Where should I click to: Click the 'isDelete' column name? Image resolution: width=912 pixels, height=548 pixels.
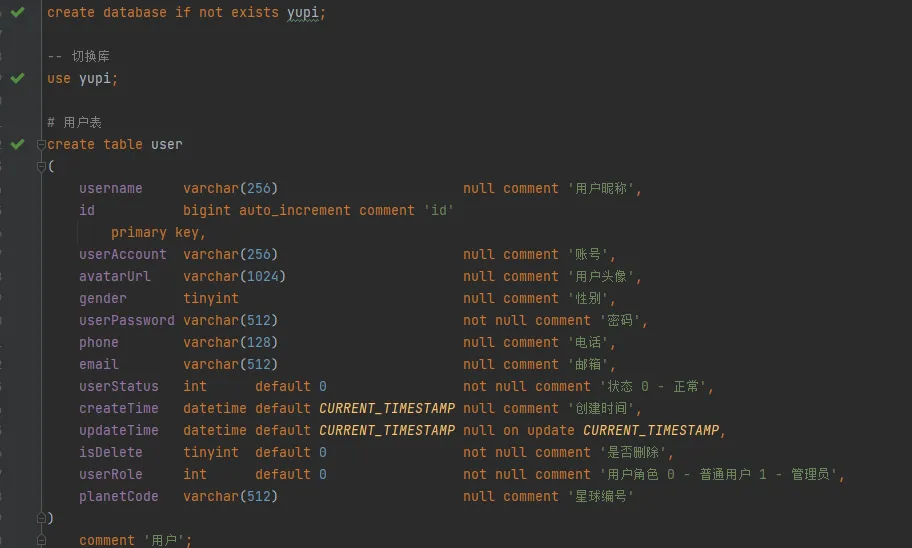click(111, 453)
